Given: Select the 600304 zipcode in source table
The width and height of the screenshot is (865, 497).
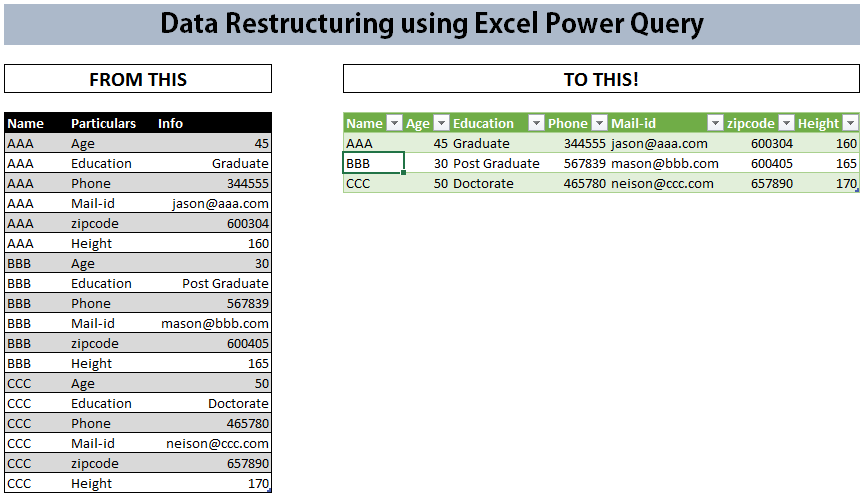Looking at the screenshot, I should click(x=248, y=223).
